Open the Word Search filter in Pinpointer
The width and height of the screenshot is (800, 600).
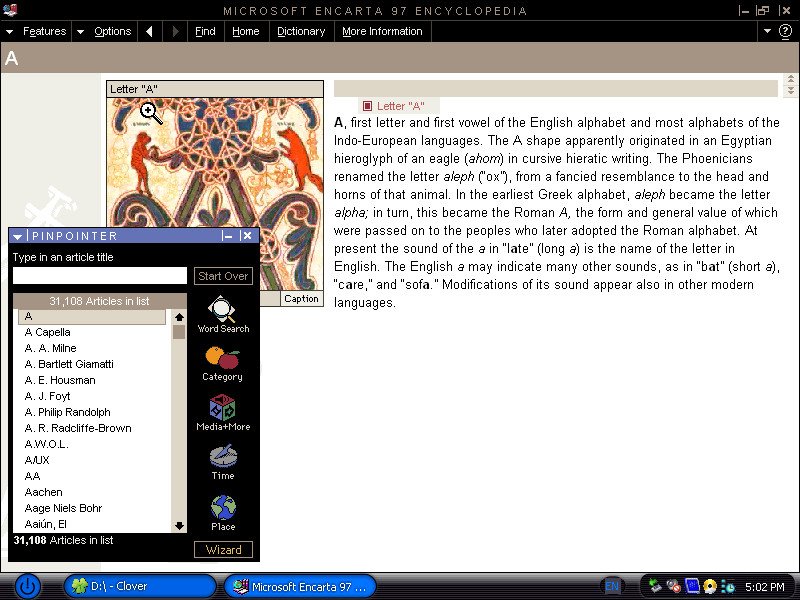[x=223, y=315]
